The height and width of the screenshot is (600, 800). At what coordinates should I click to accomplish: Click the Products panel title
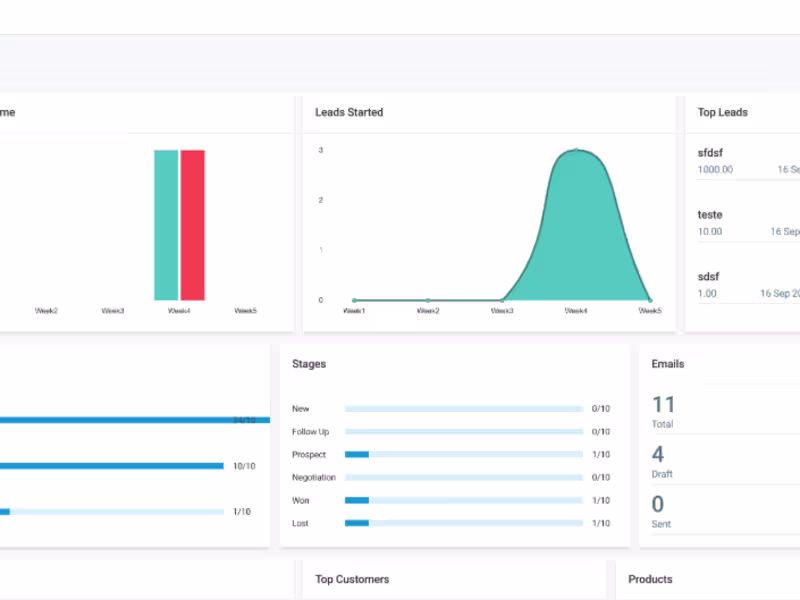pos(650,579)
